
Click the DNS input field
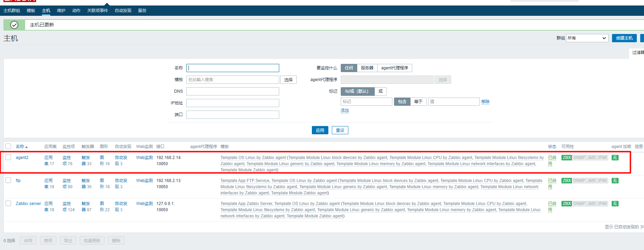[x=233, y=91]
